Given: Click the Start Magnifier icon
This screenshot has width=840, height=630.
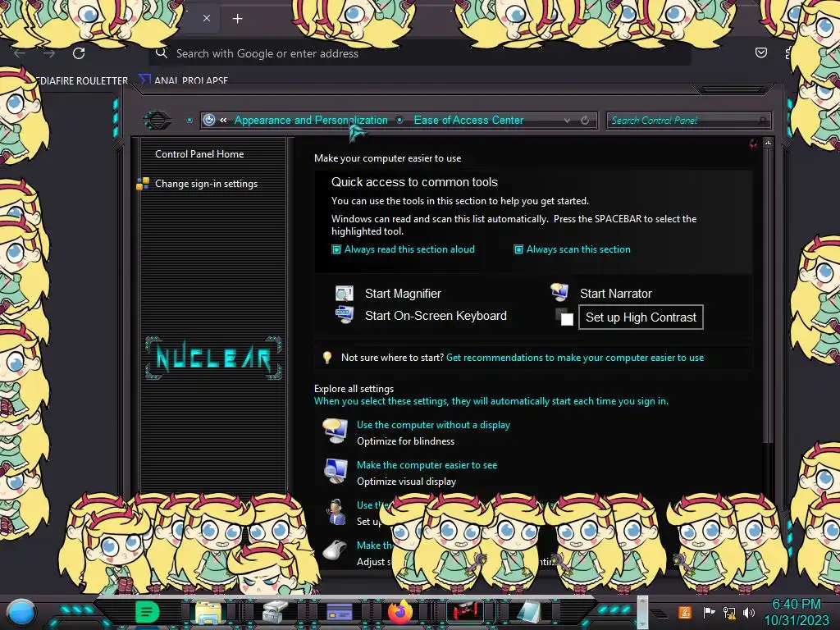Looking at the screenshot, I should point(345,293).
